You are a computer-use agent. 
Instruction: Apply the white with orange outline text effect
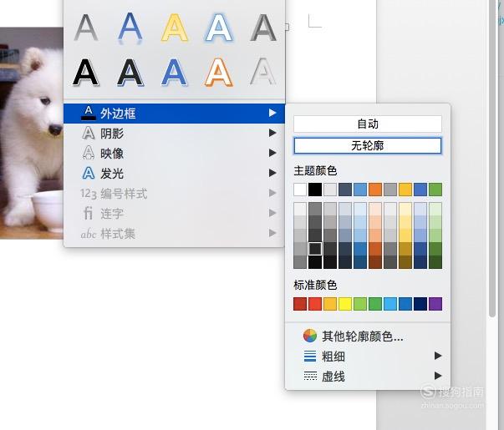(219, 73)
